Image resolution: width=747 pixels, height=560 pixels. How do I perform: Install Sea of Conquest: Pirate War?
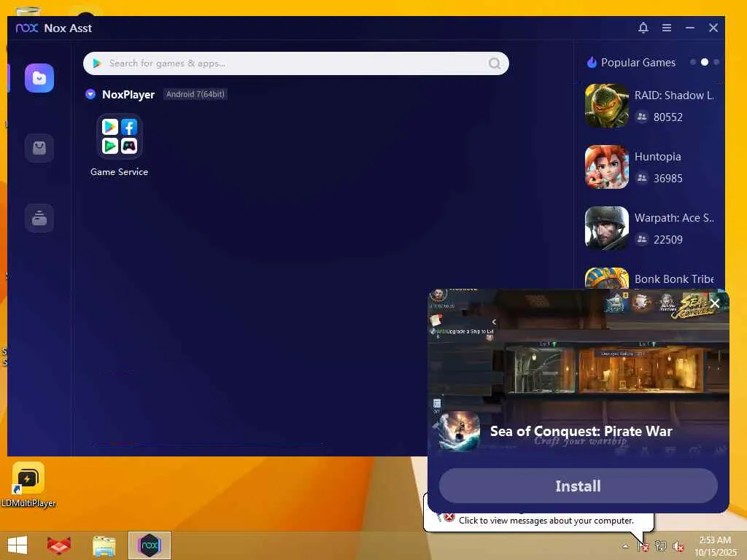point(578,486)
